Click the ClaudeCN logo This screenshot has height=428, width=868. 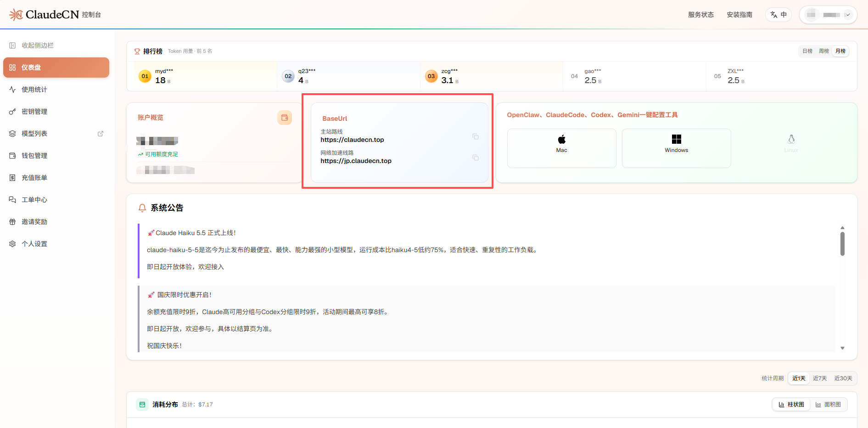tap(44, 15)
